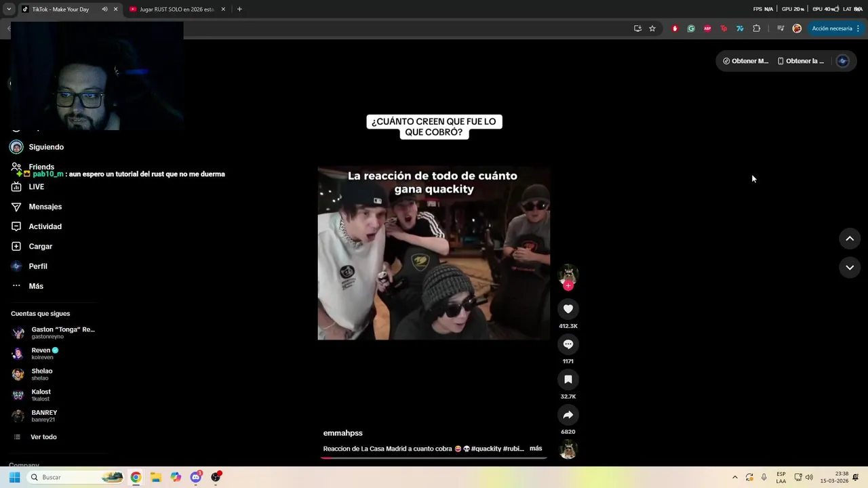Open Kalost followed account
868x488 pixels.
tap(32, 395)
